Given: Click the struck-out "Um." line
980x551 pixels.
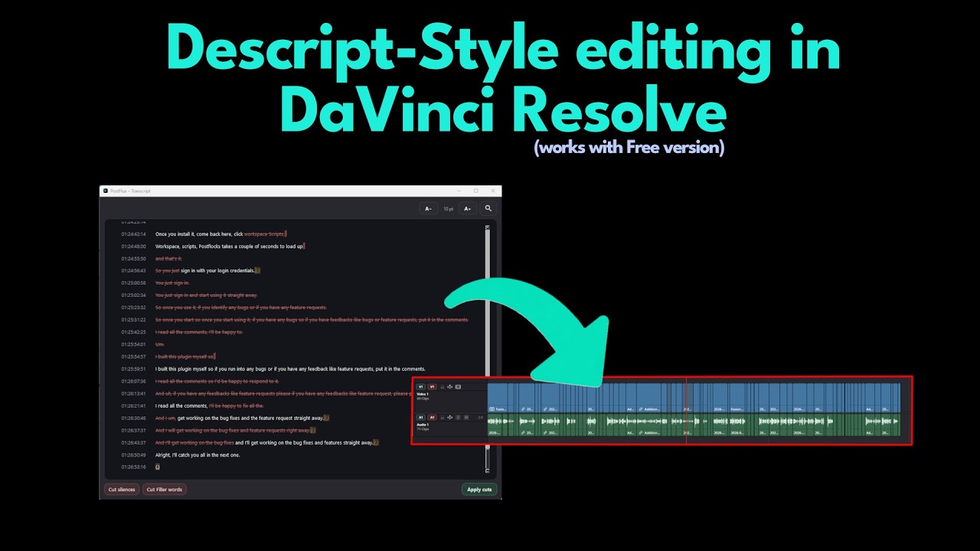Looking at the screenshot, I should tap(159, 344).
